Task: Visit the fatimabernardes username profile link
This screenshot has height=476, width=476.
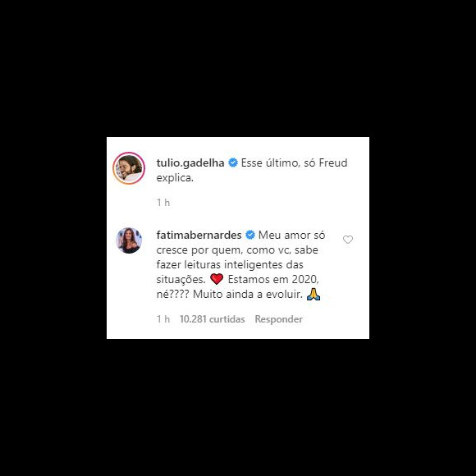Action: [x=199, y=235]
